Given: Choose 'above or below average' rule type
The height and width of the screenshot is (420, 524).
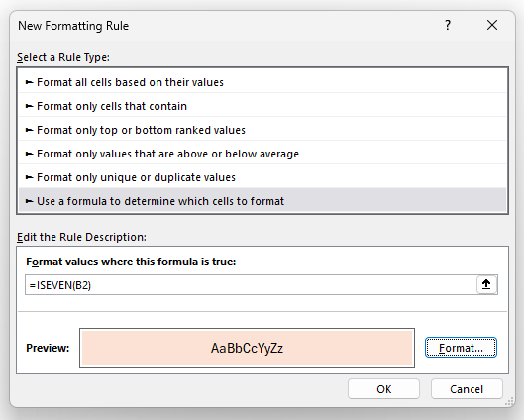Looking at the screenshot, I should click(262, 154).
